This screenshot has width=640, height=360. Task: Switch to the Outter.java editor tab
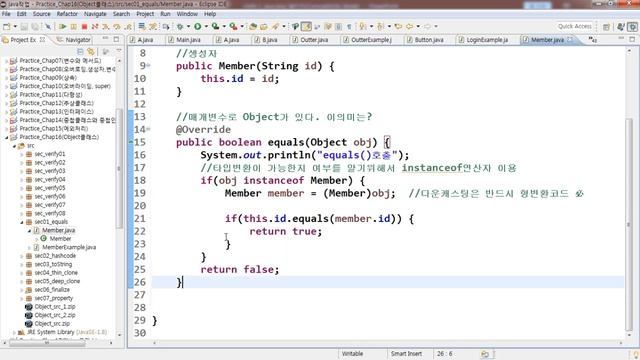pyautogui.click(x=310, y=40)
